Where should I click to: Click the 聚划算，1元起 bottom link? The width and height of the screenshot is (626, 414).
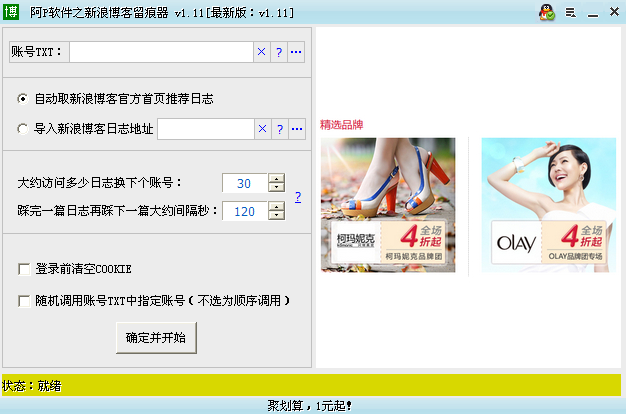tap(309, 406)
